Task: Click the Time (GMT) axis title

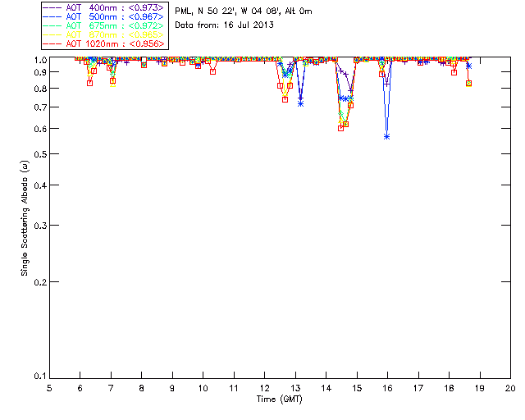Action: pos(279,399)
